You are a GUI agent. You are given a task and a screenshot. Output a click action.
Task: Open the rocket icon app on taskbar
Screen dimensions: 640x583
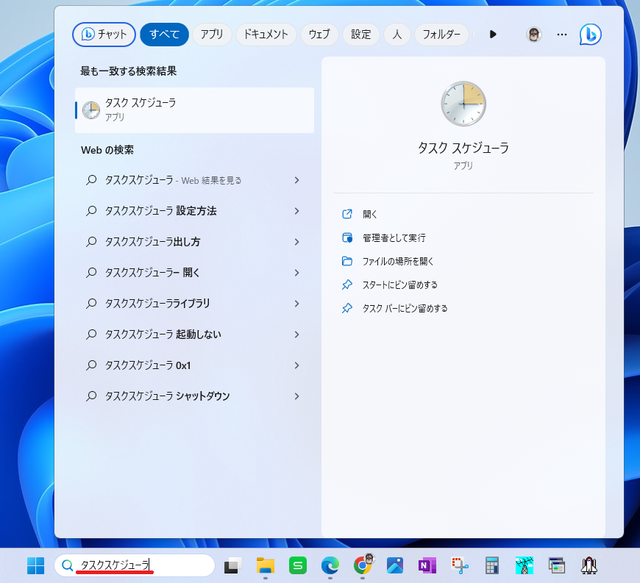589,565
